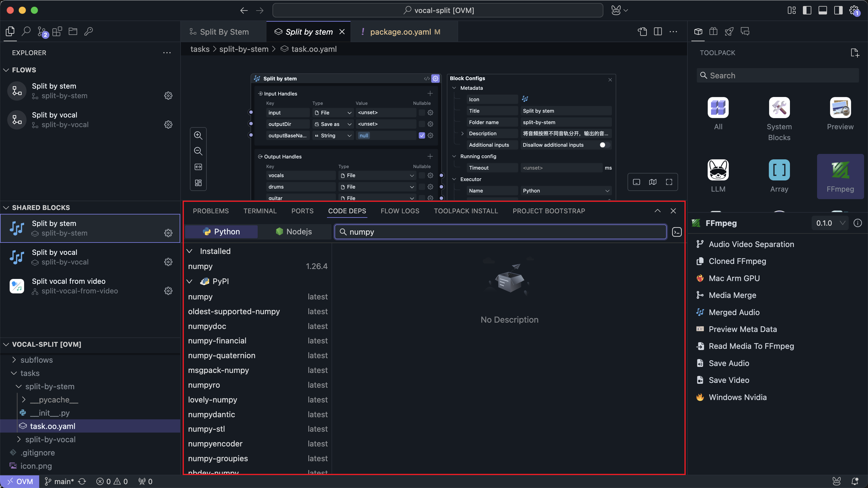Open terminal icon beside numpy search
This screenshot has height=488, width=868.
point(677,232)
